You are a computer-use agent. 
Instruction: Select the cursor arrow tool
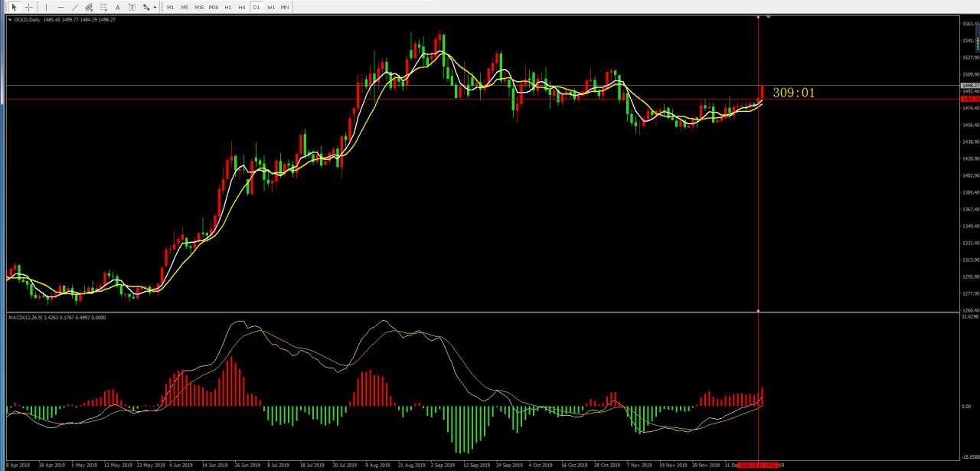[14, 7]
